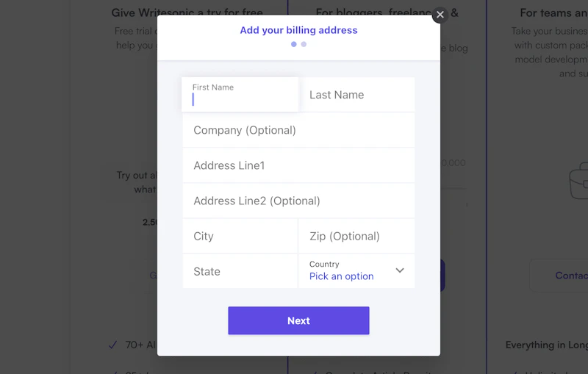Close the billing address dialog
The width and height of the screenshot is (588, 374).
pos(440,15)
